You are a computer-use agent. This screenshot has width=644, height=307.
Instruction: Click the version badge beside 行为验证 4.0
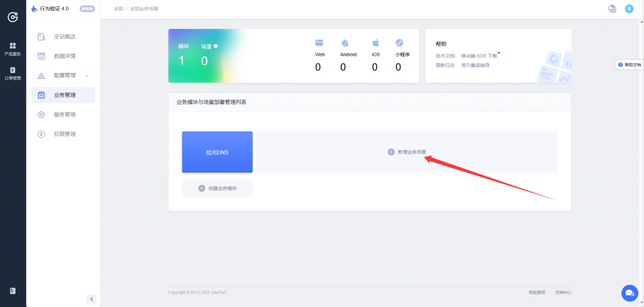pyautogui.click(x=87, y=9)
